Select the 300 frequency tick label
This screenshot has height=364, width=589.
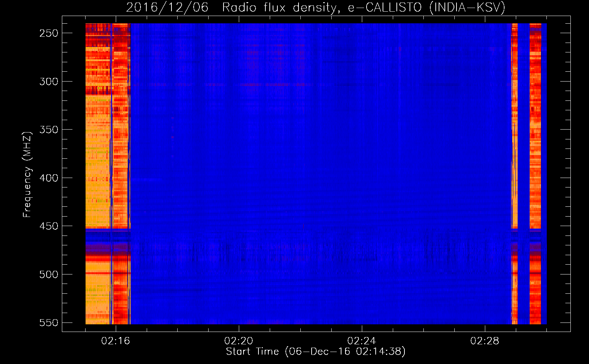[49, 82]
